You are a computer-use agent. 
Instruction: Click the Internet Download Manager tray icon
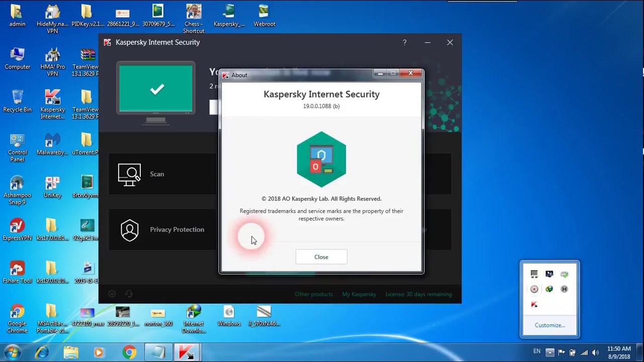pos(549,289)
